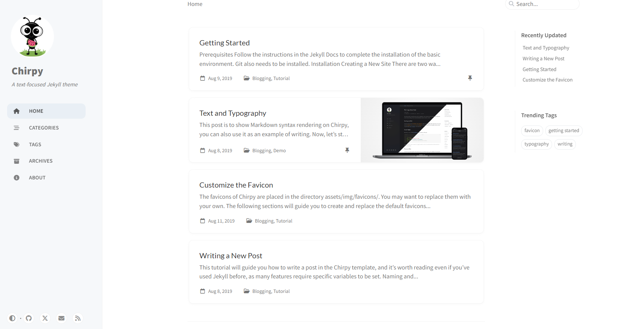Open the X (Twitter) icon in sidebar
This screenshot has width=644, height=329.
pos(45,318)
